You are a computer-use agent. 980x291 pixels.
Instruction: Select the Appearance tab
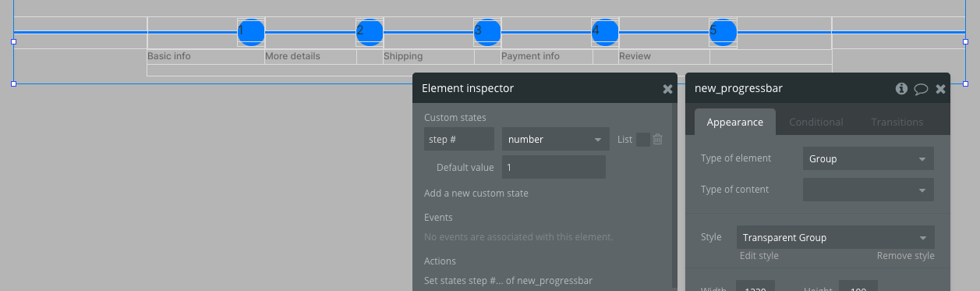734,122
